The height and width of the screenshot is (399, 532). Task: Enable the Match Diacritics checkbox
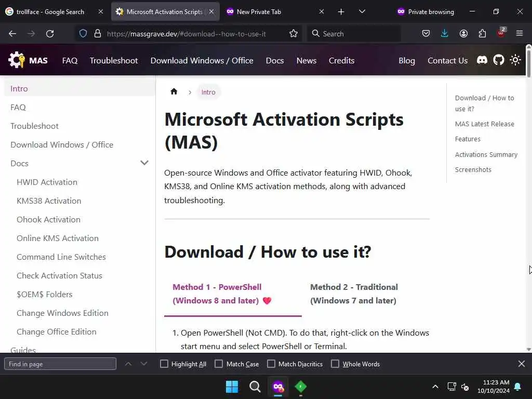(271, 364)
